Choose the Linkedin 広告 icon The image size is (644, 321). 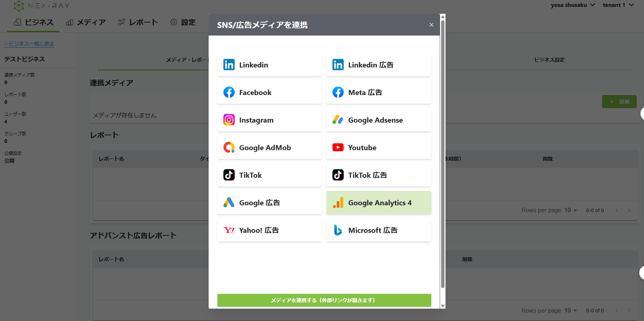[338, 65]
